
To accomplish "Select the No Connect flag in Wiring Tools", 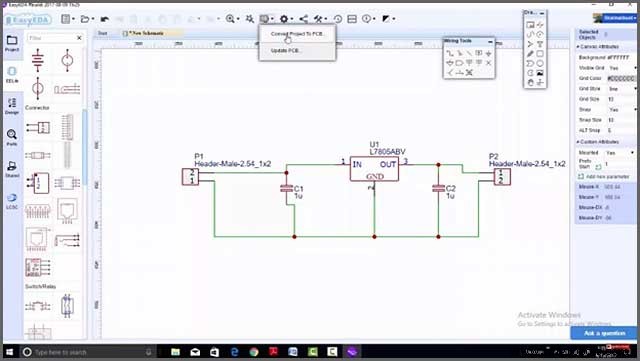I will tap(489, 63).
